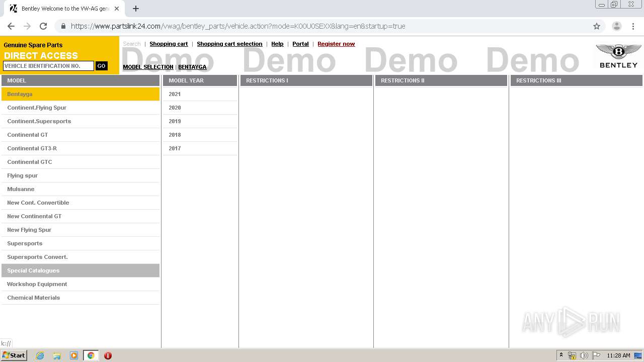Select the Flying spur model
The image size is (644, 362).
(x=80, y=175)
